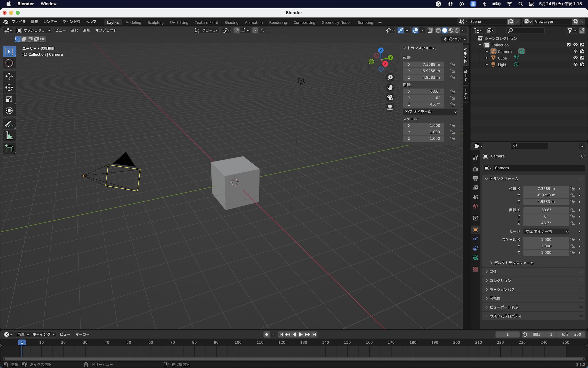Open the XYZ オイラー角 rotation mode dropdown
This screenshot has height=368, width=588.
pos(430,112)
